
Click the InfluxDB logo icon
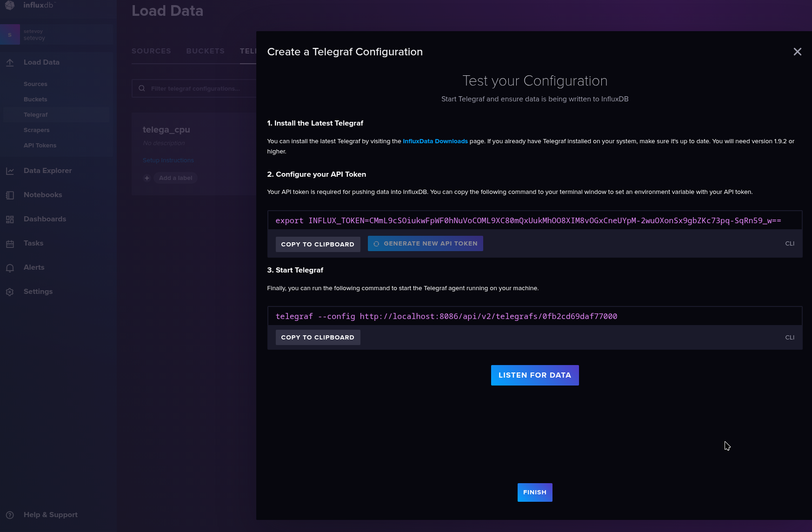coord(10,5)
